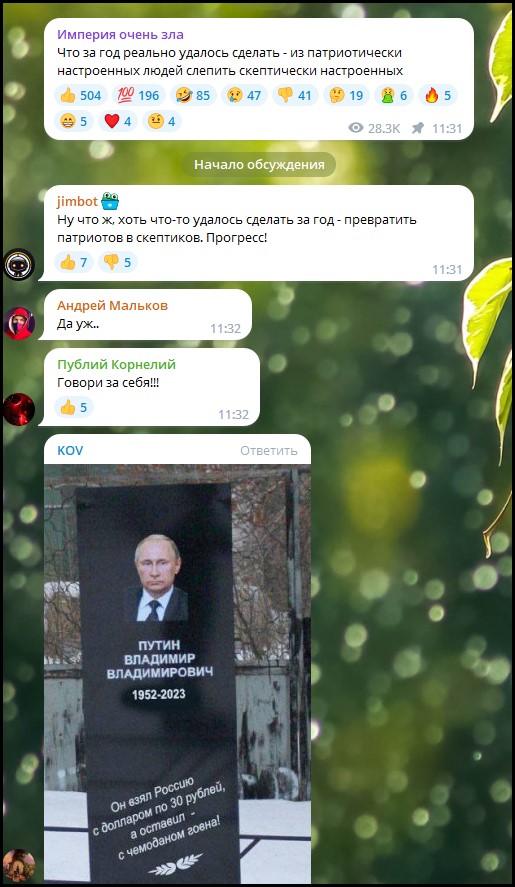The image size is (515, 887).
Task: Click grinning face reaction with 5
Action: (x=74, y=121)
